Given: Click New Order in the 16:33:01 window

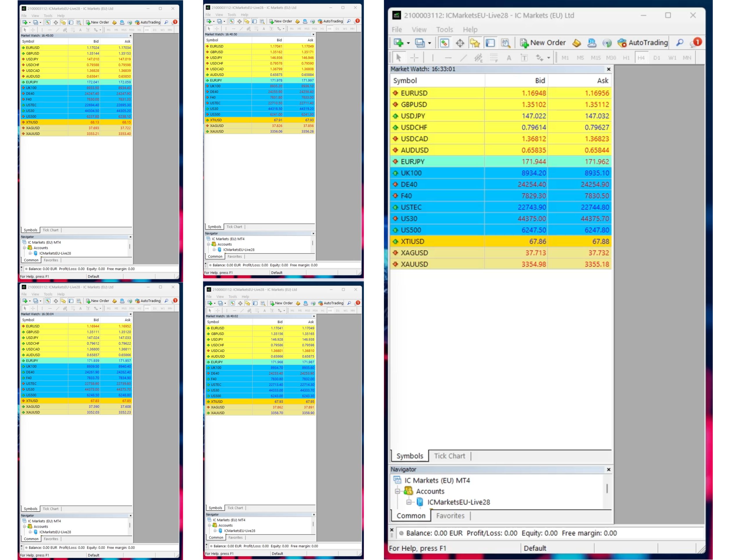Looking at the screenshot, I should click(x=543, y=43).
